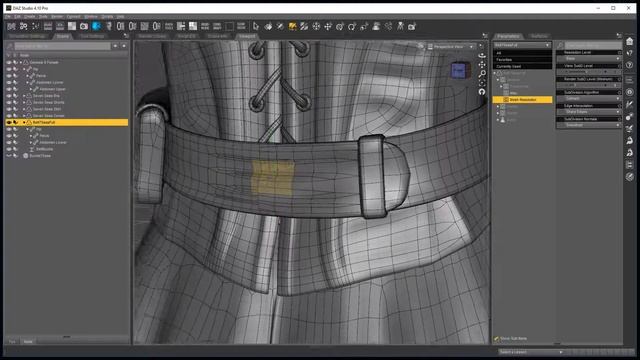Toggle eye icon for Seven Seas Corset
This screenshot has height=360, width=640.
click(9, 116)
